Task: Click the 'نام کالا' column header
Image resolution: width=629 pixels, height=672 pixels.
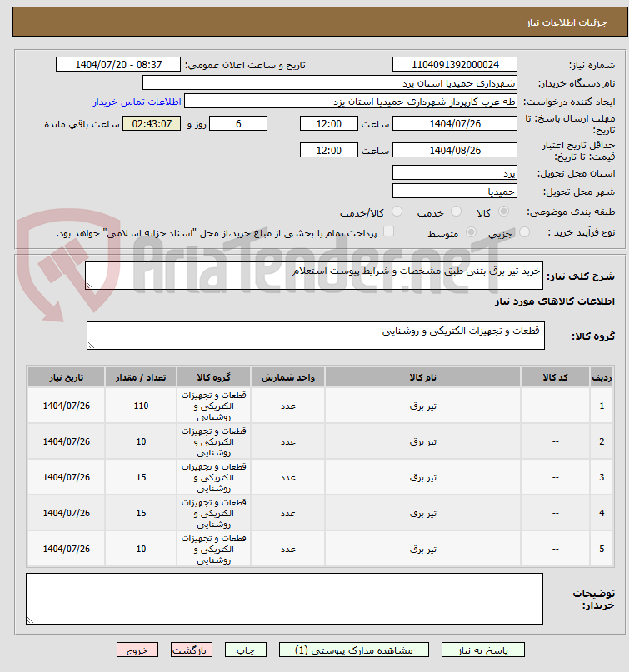Action: coord(422,377)
